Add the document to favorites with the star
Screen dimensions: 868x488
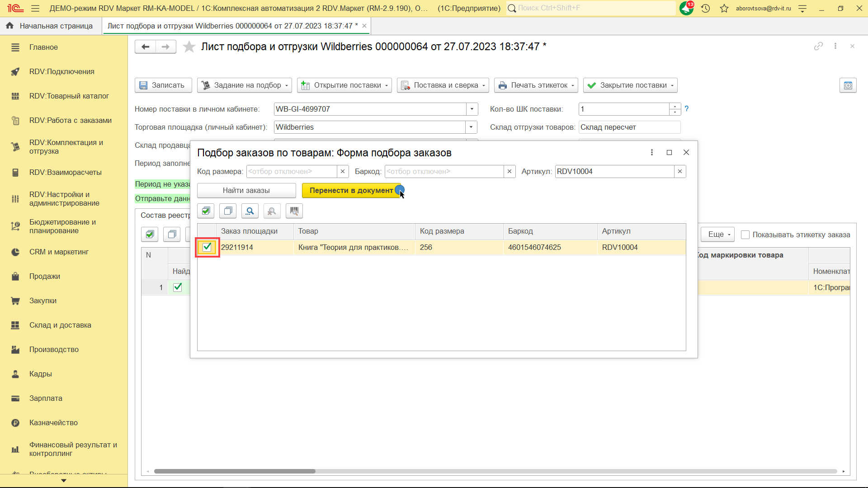tap(189, 47)
